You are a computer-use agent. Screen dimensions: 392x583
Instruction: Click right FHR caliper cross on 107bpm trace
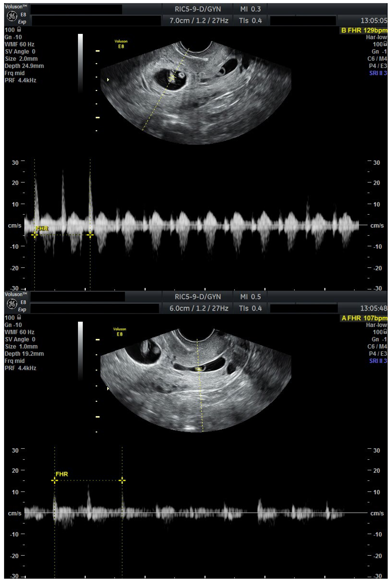(x=122, y=480)
